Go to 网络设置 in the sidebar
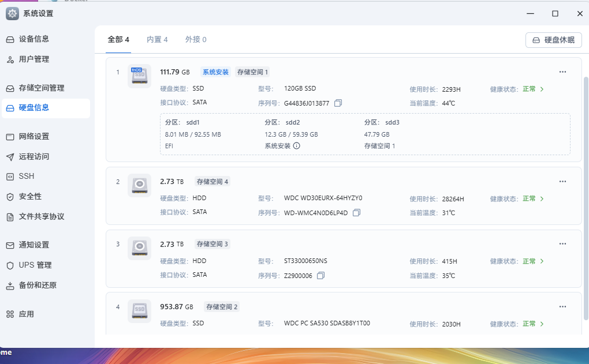The height and width of the screenshot is (364, 589). click(34, 137)
